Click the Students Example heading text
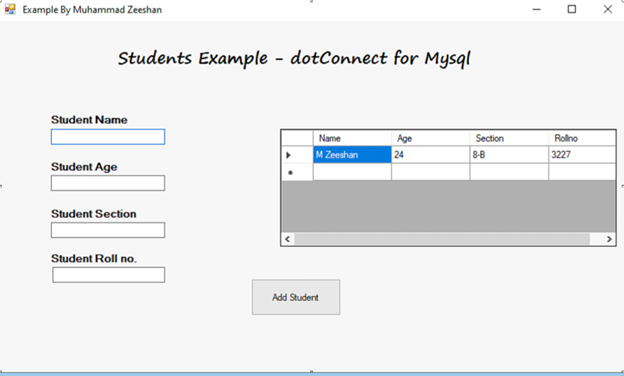Image resolution: width=624 pixels, height=376 pixels. [294, 58]
